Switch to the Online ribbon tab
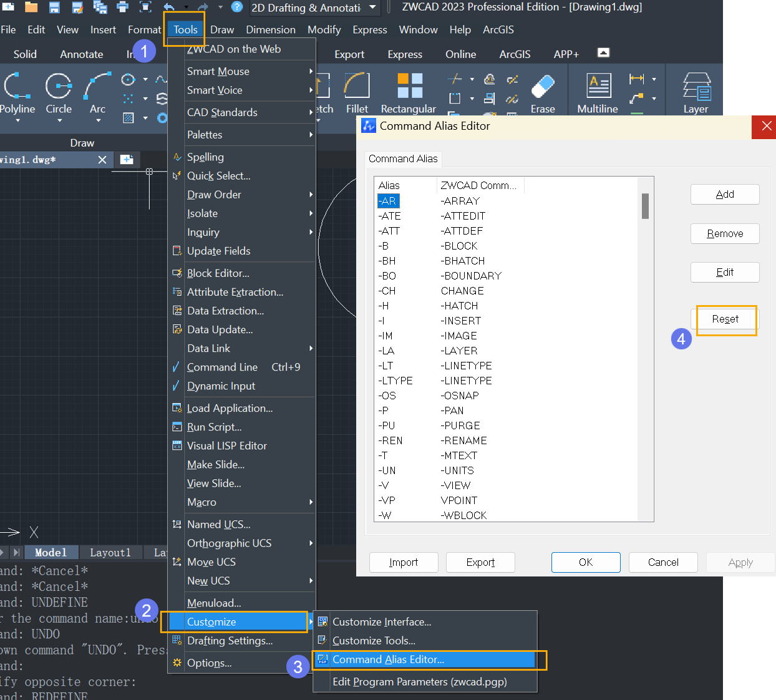The width and height of the screenshot is (776, 700). 460,54
